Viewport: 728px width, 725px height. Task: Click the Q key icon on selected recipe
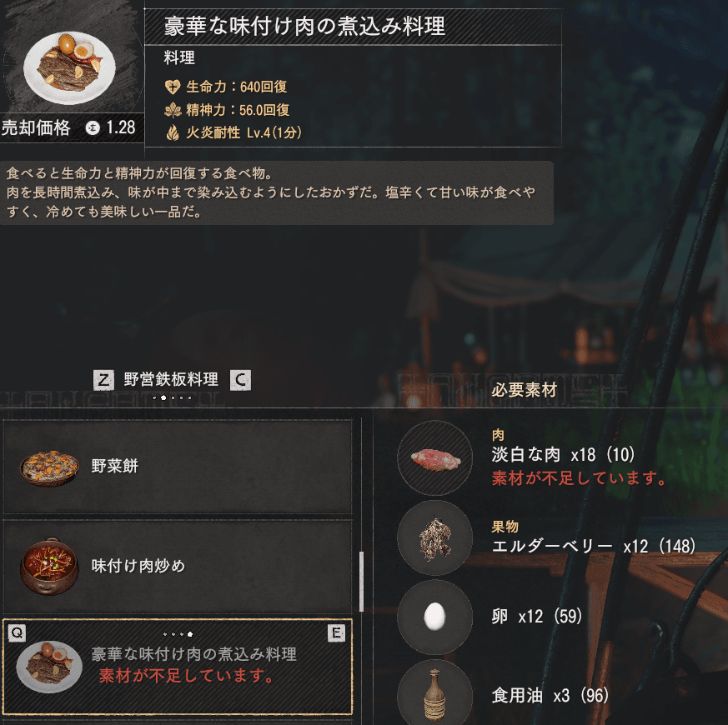point(18,632)
